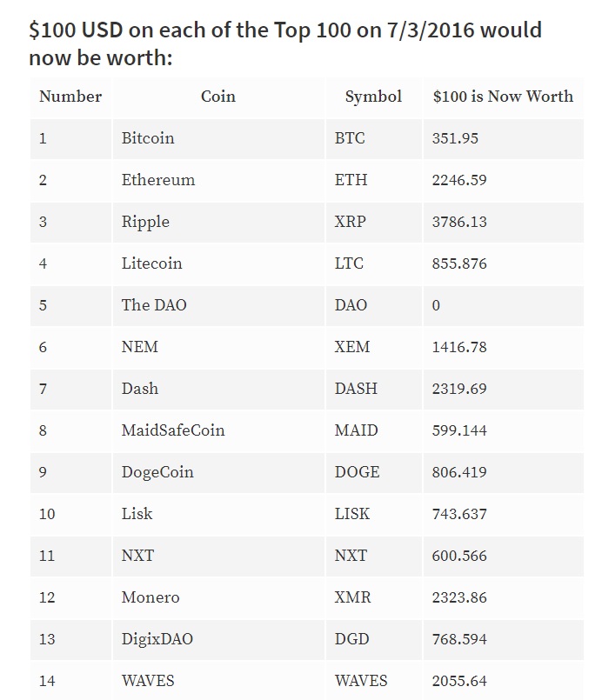Click the XRP symbol cell

374,222
